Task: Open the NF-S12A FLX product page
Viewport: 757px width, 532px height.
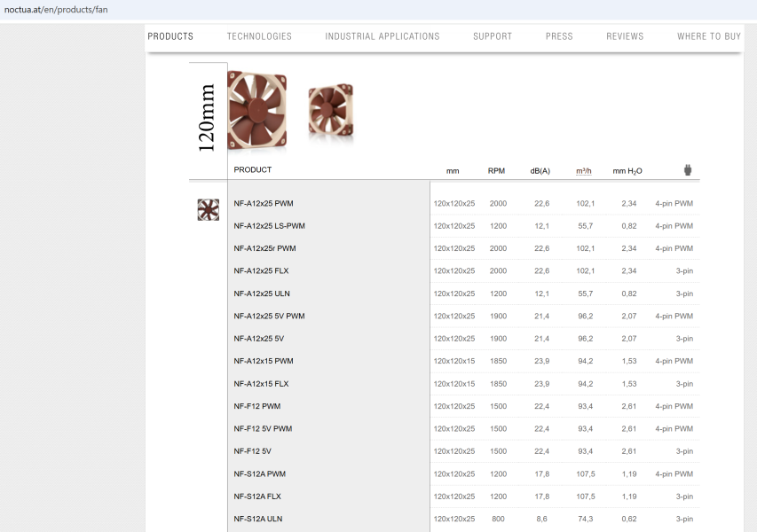Action: 257,497
